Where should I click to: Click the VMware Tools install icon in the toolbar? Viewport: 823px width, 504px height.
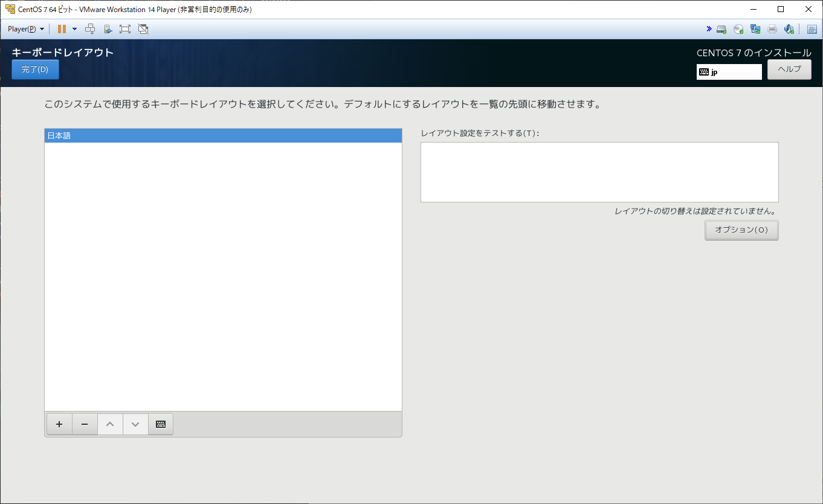108,29
